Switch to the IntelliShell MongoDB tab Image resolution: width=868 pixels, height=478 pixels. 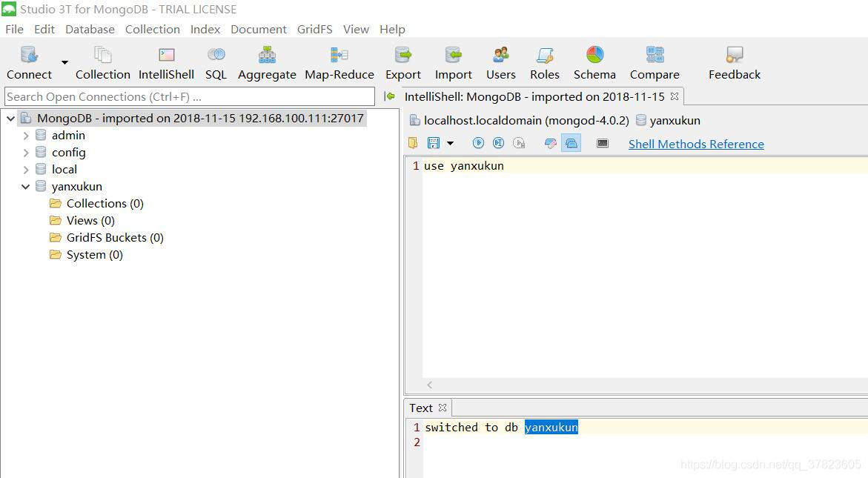(534, 97)
